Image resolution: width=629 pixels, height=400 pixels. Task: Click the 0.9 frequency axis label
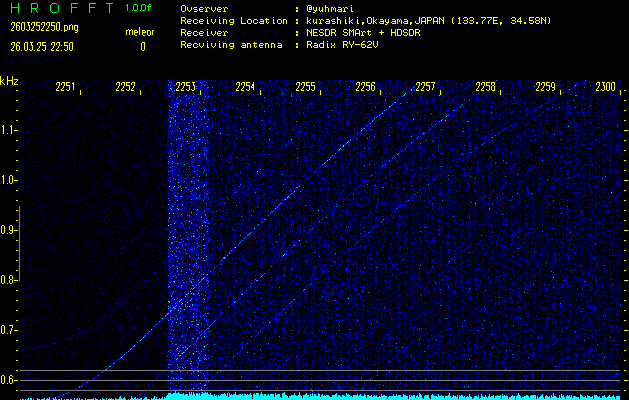pos(9,230)
